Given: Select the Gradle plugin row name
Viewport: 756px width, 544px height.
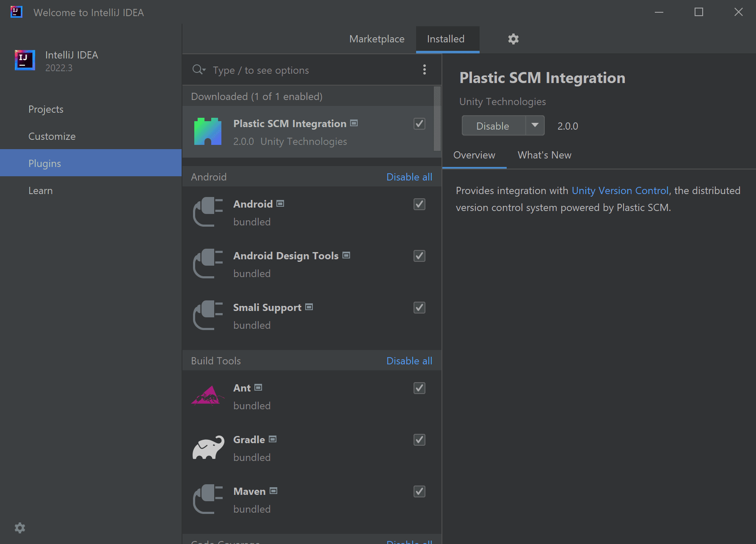Looking at the screenshot, I should point(249,440).
